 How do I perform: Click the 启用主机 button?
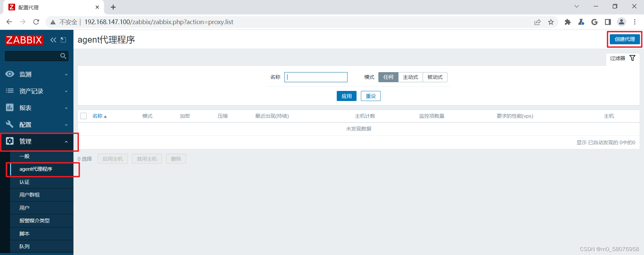pyautogui.click(x=113, y=159)
